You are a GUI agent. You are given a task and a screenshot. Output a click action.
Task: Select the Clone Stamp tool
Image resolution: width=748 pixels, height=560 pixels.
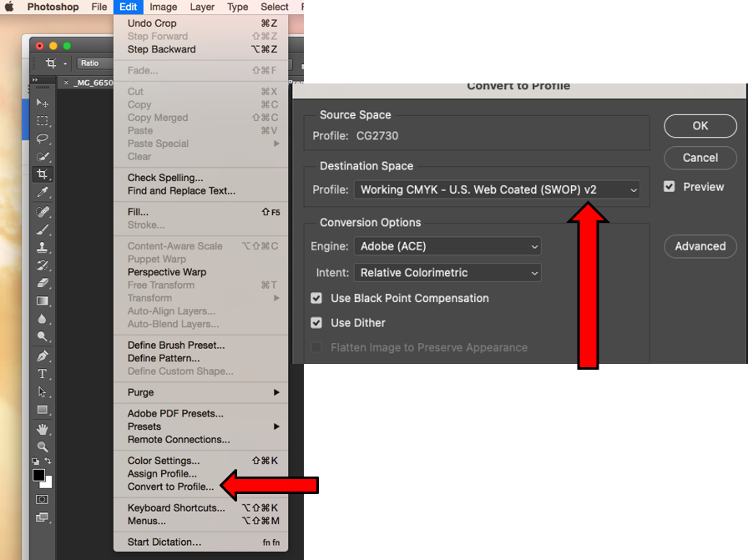click(x=42, y=247)
